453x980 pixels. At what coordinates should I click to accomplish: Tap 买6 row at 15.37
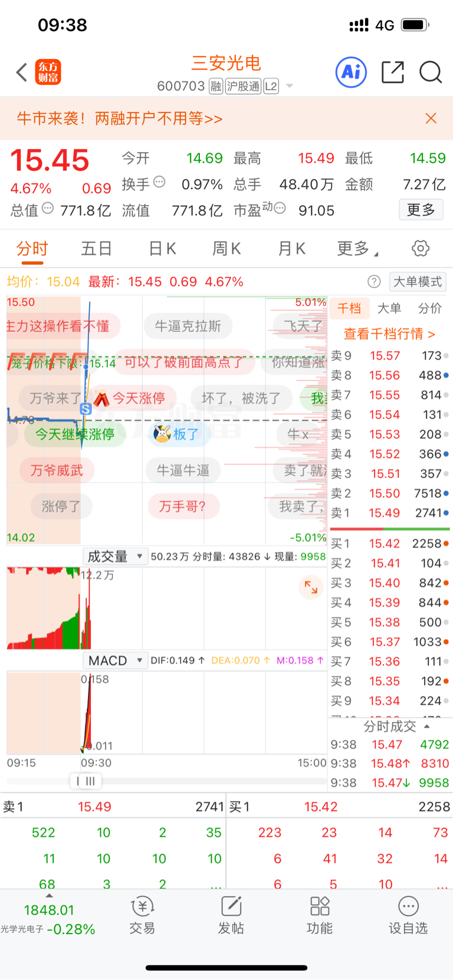tap(389, 642)
